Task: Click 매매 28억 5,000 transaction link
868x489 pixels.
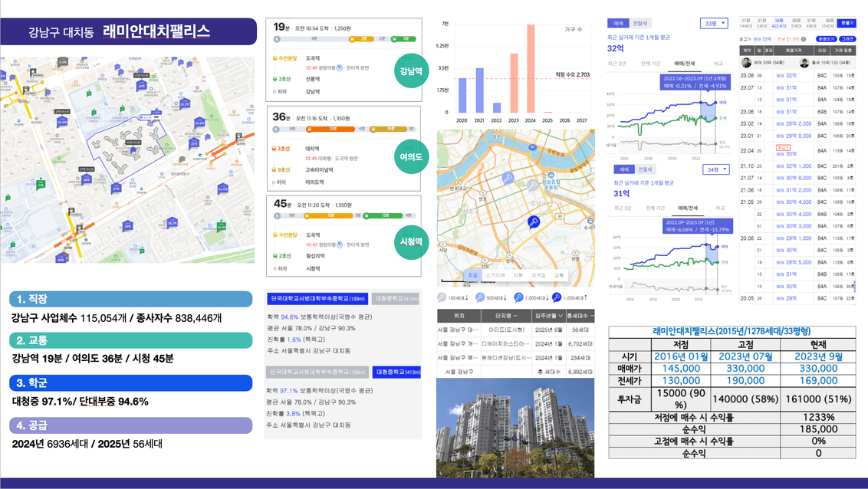Action: tap(794, 262)
